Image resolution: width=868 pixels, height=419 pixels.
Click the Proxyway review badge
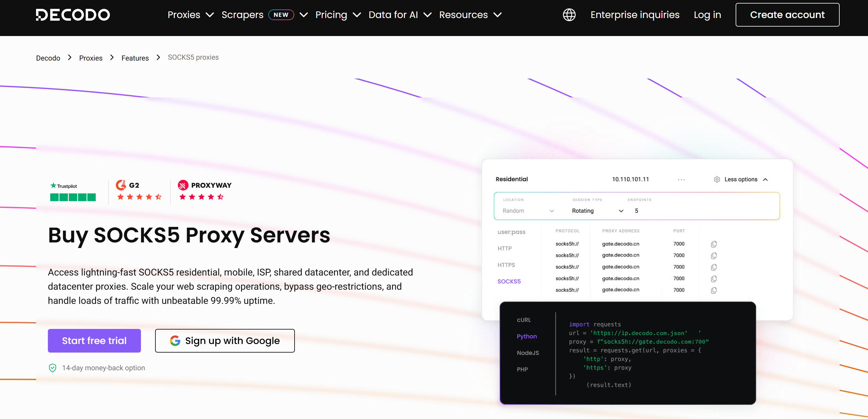[x=204, y=191]
